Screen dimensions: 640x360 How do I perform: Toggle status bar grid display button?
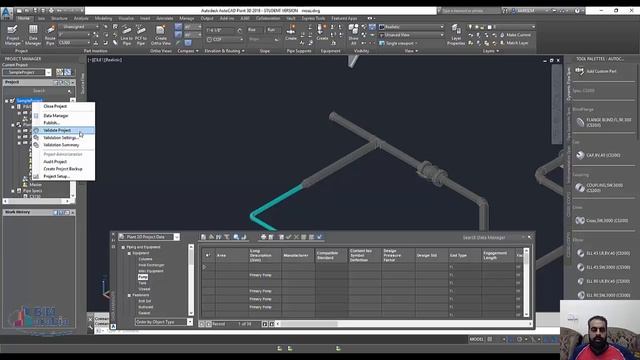click(490, 339)
